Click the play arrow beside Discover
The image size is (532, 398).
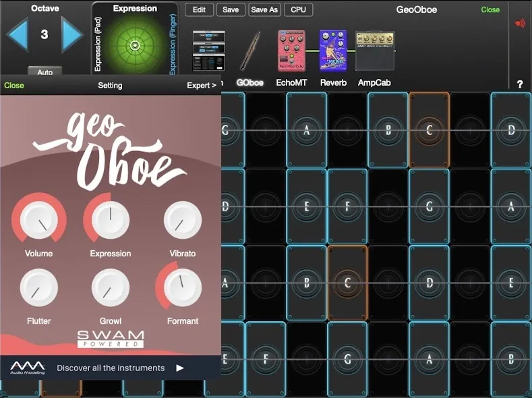click(x=180, y=368)
